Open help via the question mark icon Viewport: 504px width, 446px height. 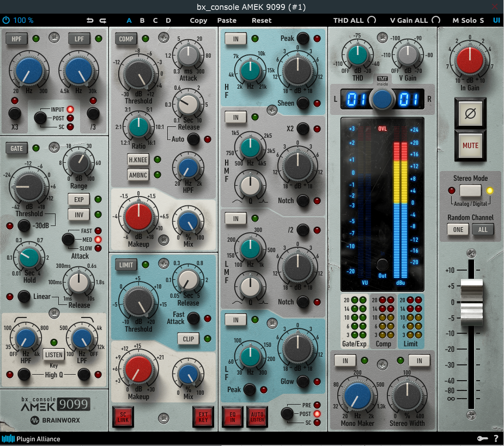tap(496, 438)
